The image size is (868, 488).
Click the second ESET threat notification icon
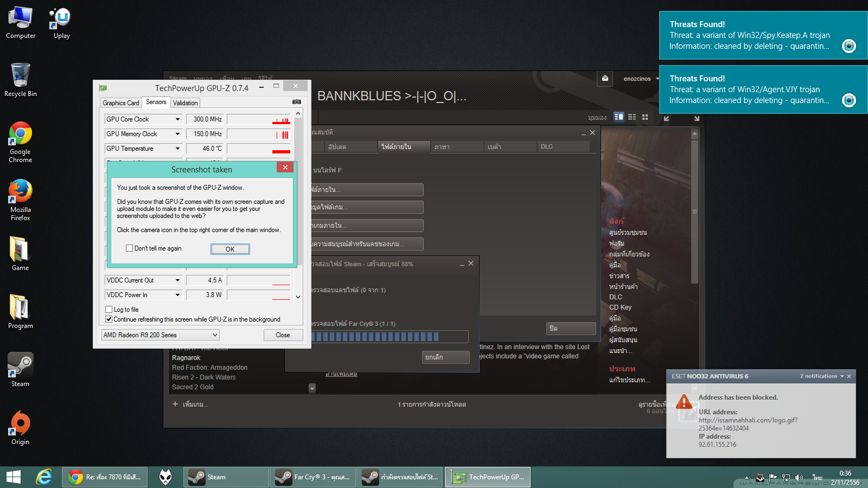(849, 100)
